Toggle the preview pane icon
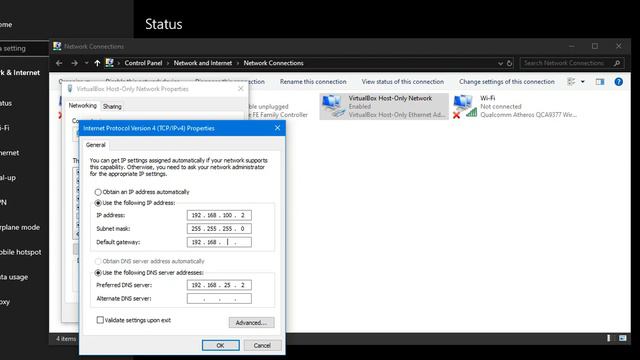 click(x=600, y=82)
